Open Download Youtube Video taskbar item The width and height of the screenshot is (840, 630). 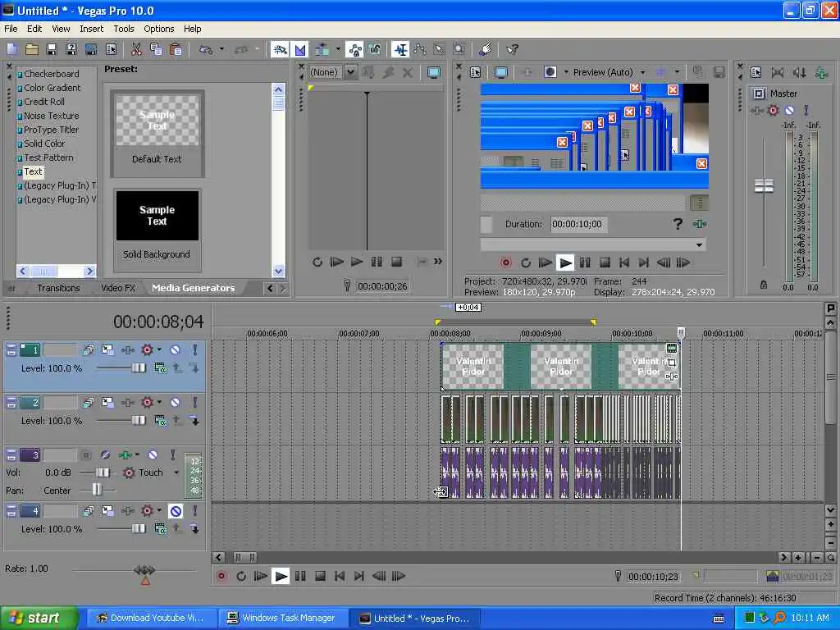[151, 619]
